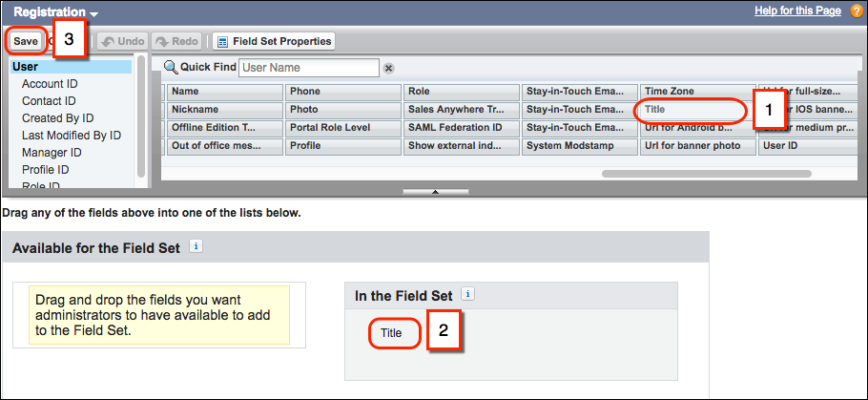Open info icon beside In the Field Set
868x400 pixels.
pyautogui.click(x=468, y=294)
